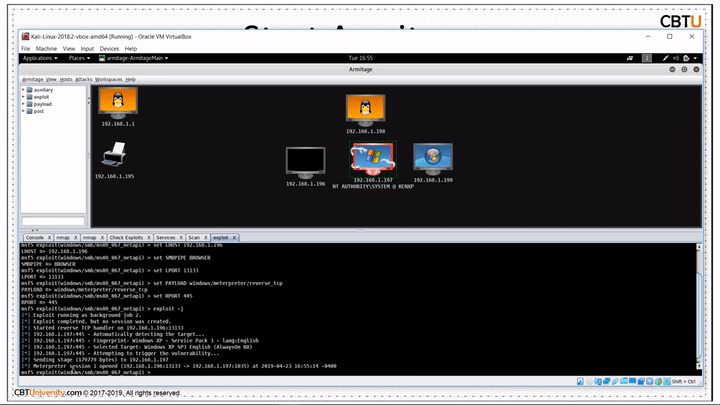Click the Kali volume speaker icon
Viewport: 720px width, 405px height.
(676, 58)
